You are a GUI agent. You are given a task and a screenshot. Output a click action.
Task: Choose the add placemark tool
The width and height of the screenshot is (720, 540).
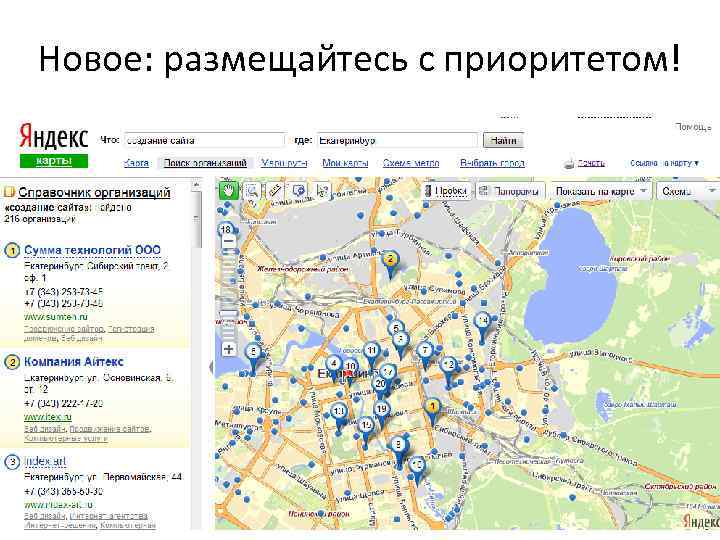point(299,191)
